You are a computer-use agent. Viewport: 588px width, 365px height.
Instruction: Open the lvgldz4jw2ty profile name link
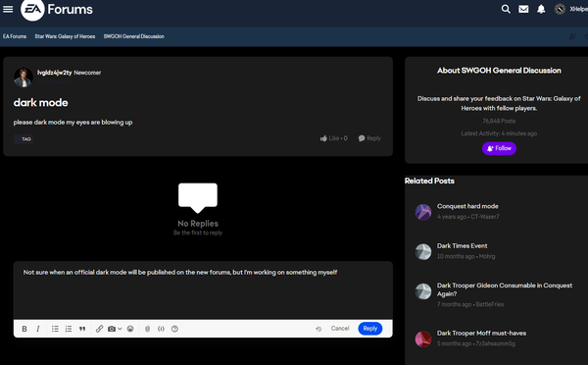(x=54, y=73)
